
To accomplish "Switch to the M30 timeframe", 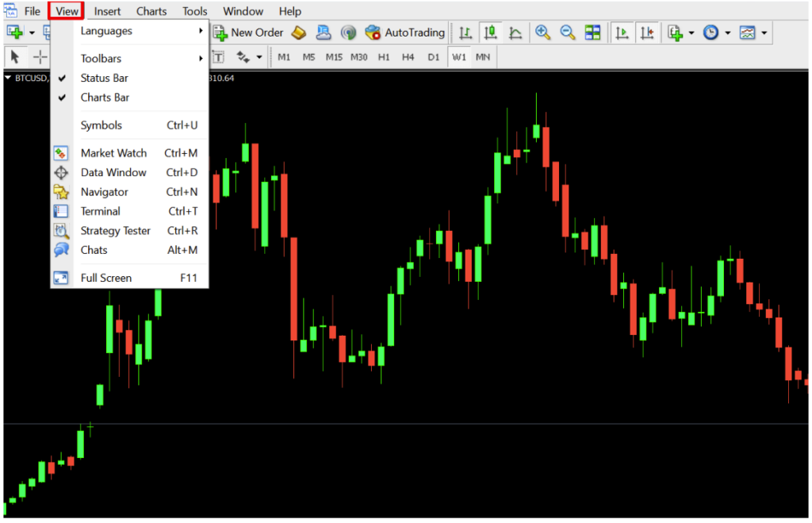I will [359, 57].
